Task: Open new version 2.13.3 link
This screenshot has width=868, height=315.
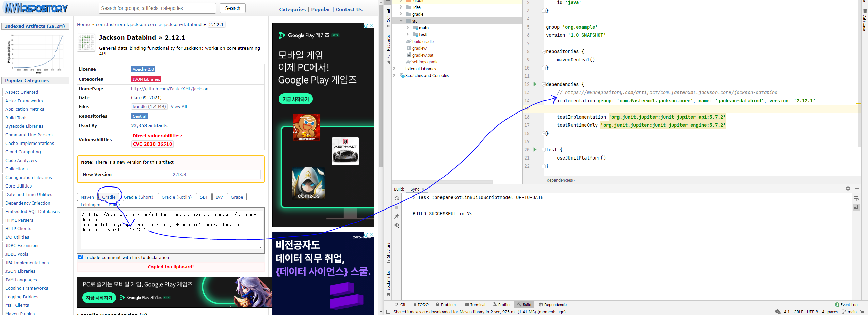Action: 179,174
